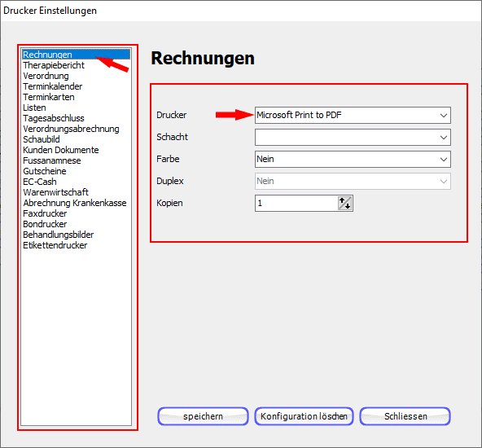This screenshot has height=448, width=482.
Task: Click the speichern button
Action: (203, 416)
